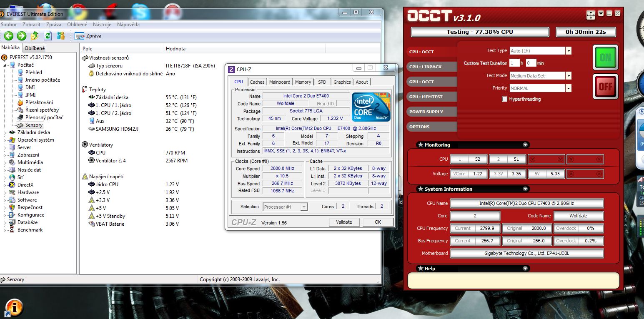Viewport: 644px width, 319px height.
Task: Click the Bezpečnost shield icon in tree
Action: 12,207
